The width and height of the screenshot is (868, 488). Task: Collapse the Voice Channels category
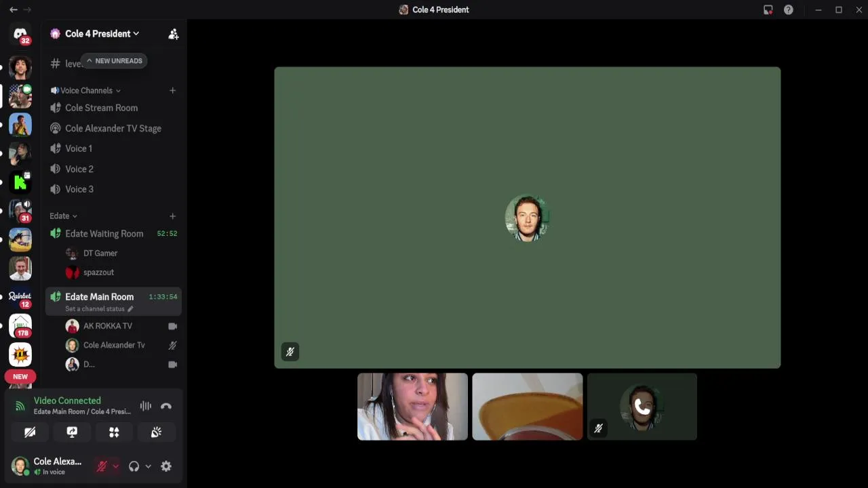(x=86, y=90)
